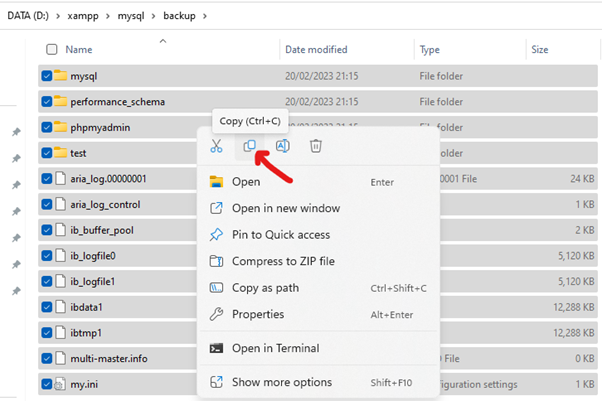Viewport: 602px width, 401px height.
Task: Sort by Date modified column header
Action: tap(316, 49)
